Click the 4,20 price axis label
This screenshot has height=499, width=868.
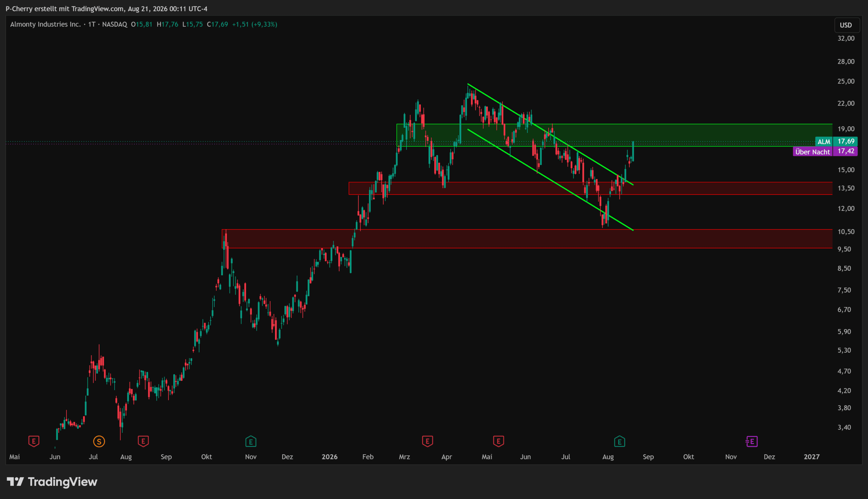[844, 391]
